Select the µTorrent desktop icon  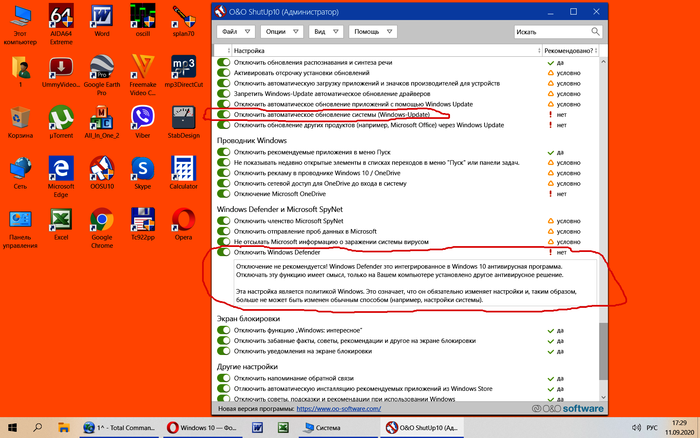[x=61, y=122]
